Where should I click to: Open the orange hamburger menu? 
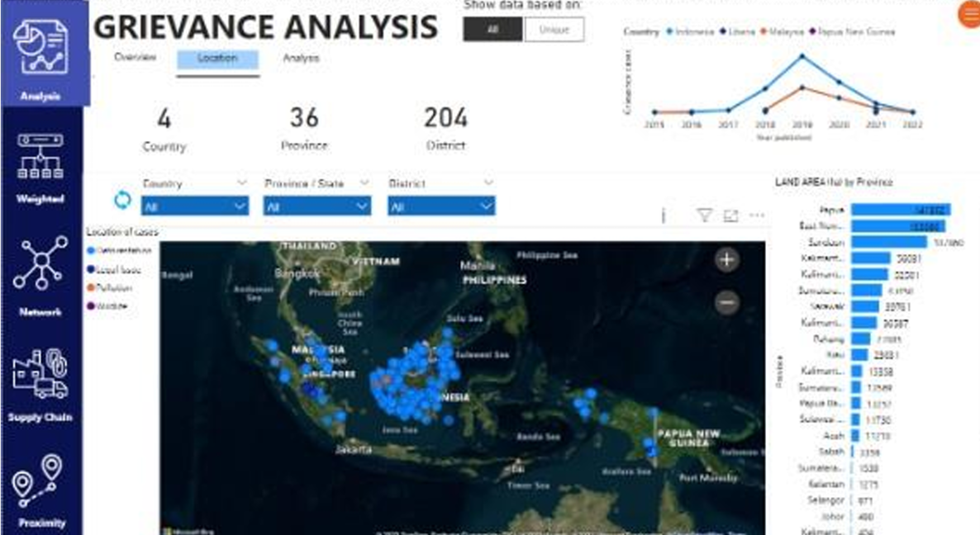(x=969, y=14)
